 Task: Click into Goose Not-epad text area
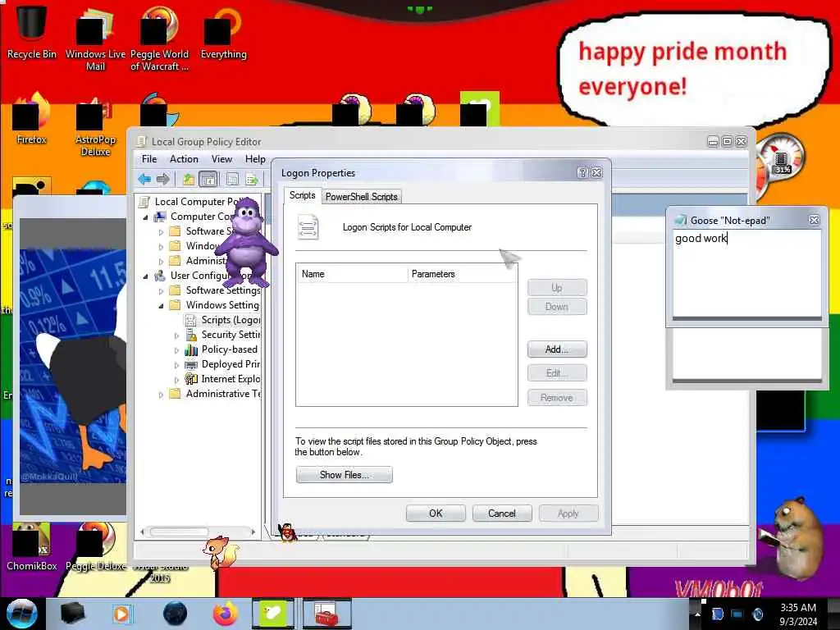(746, 273)
